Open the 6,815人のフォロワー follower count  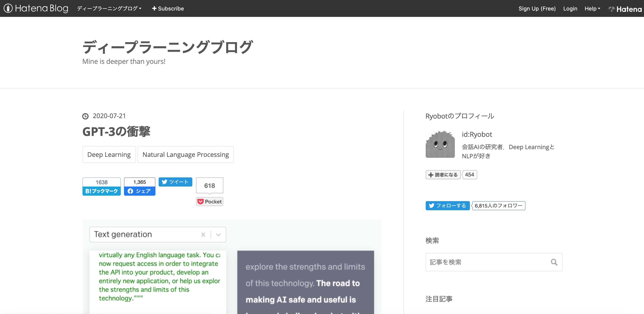point(499,206)
